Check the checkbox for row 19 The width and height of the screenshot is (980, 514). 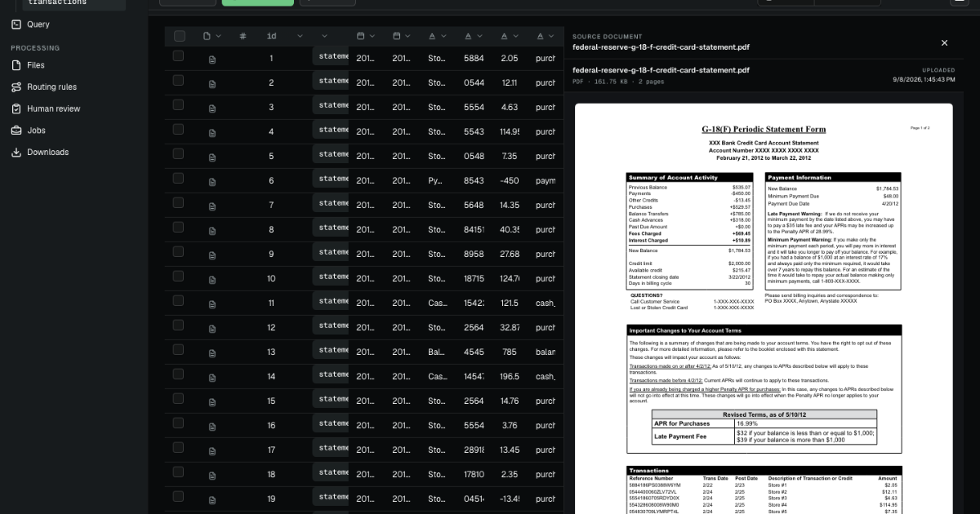point(178,497)
